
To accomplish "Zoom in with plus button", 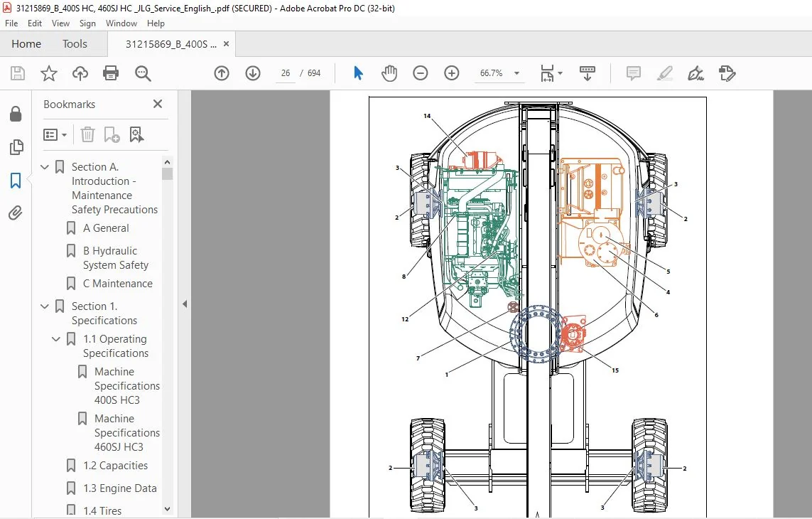I will pyautogui.click(x=452, y=73).
